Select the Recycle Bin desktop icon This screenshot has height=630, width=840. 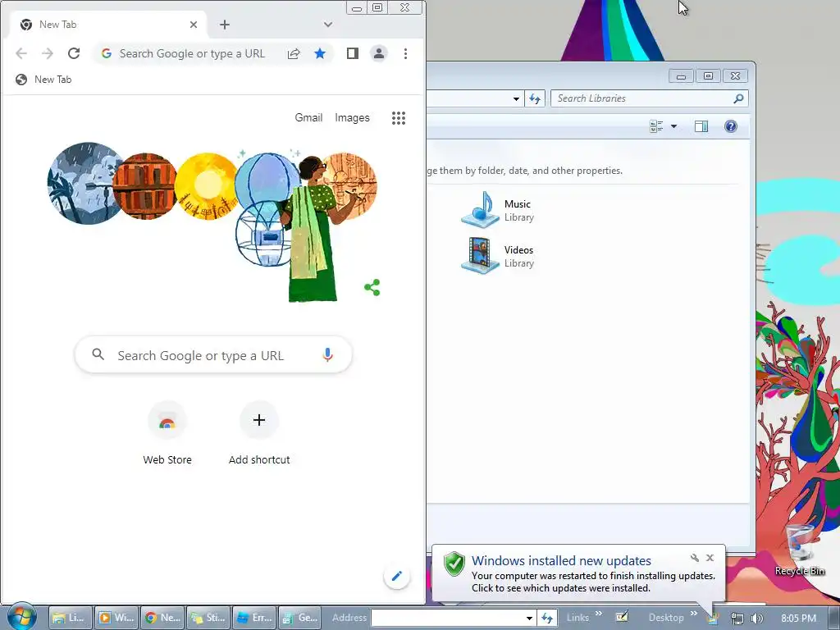[x=799, y=550]
